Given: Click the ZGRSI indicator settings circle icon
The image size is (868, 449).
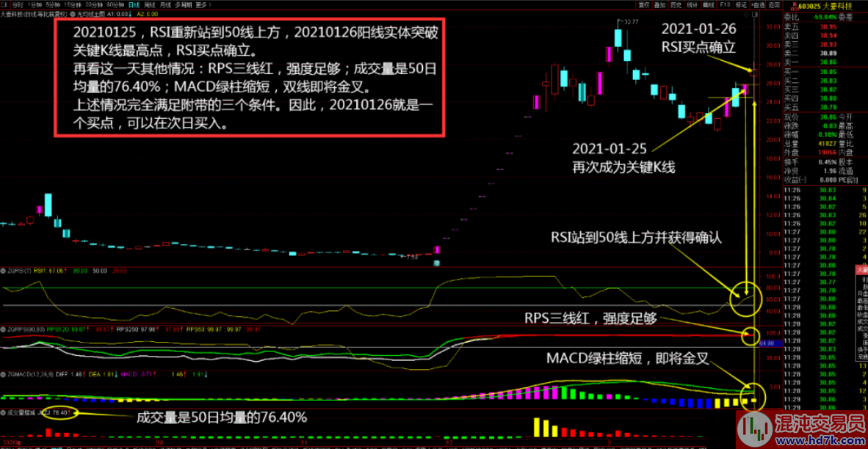Looking at the screenshot, I should click(x=4, y=270).
